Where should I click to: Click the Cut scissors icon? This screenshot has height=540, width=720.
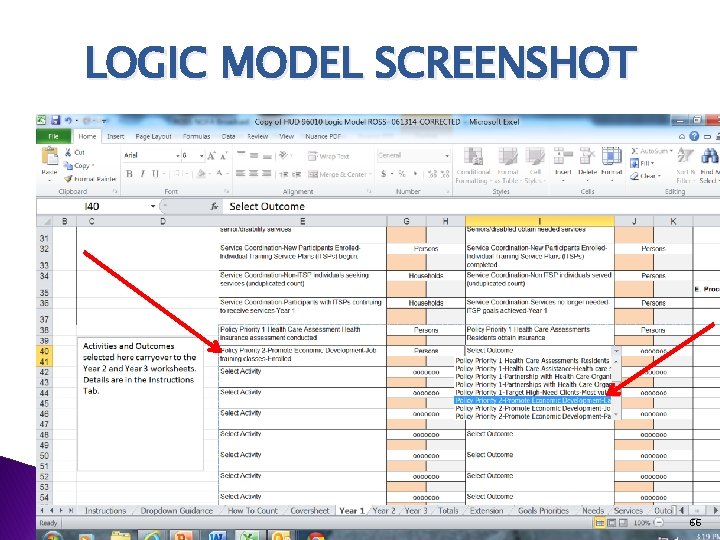68,152
